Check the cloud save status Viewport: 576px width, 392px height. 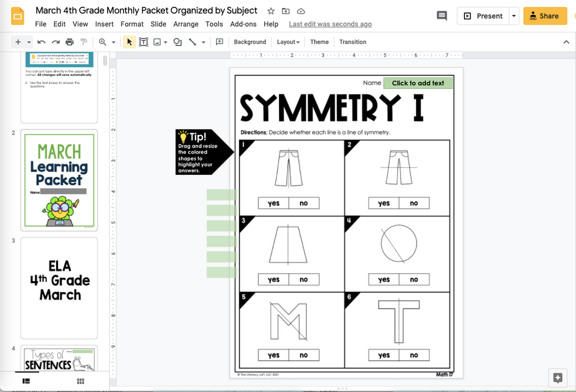[301, 11]
